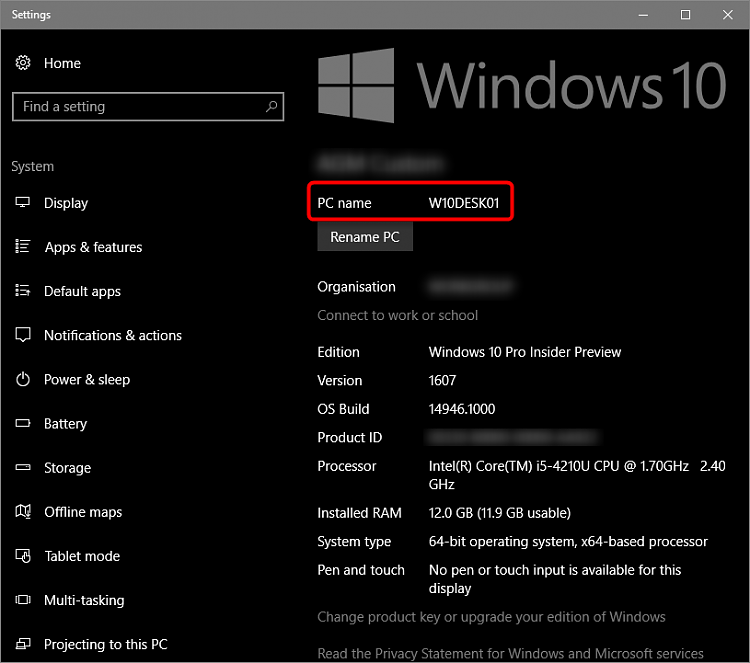Screen dimensions: 750x663
Task: Open the Home settings page
Action: [62, 63]
